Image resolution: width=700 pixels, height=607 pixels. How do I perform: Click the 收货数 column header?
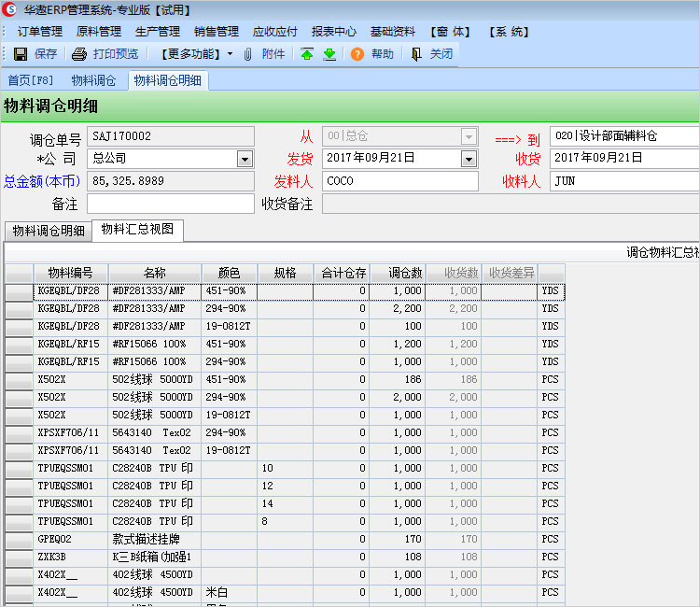pyautogui.click(x=453, y=273)
